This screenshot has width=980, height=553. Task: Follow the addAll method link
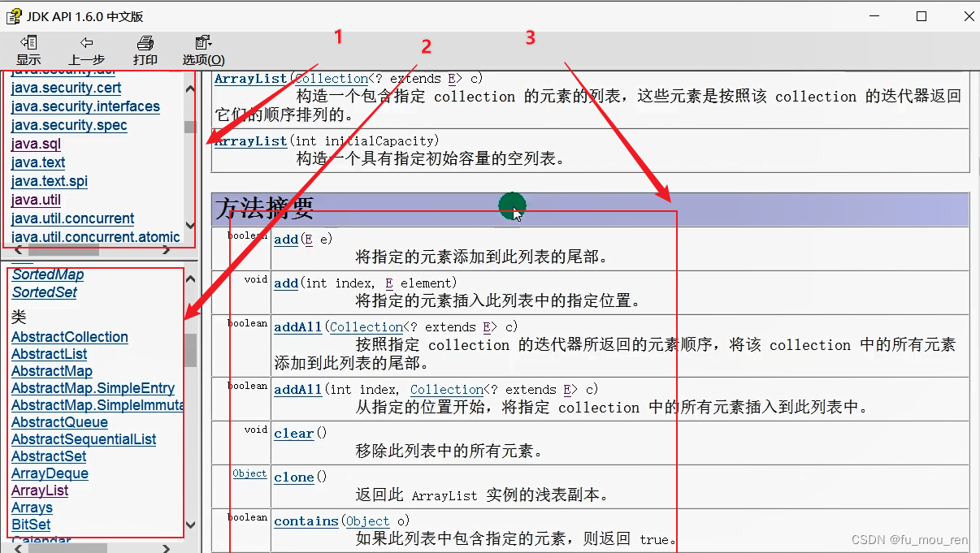pyautogui.click(x=297, y=326)
